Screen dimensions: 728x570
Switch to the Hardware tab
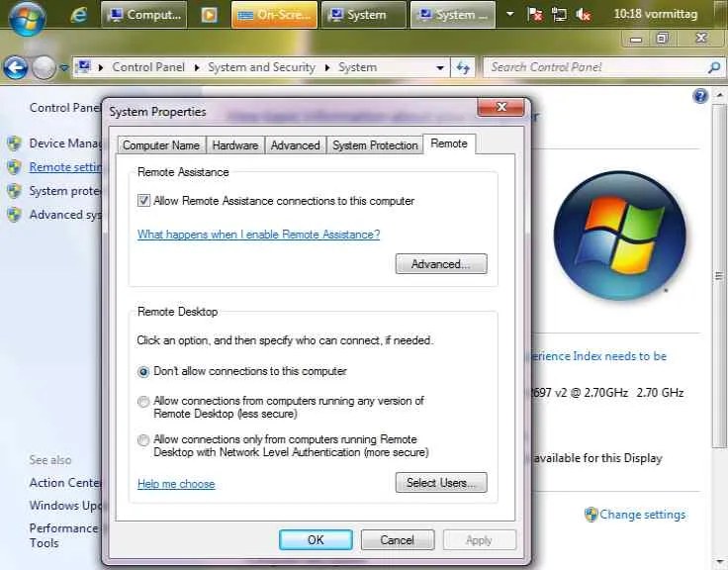pyautogui.click(x=235, y=145)
